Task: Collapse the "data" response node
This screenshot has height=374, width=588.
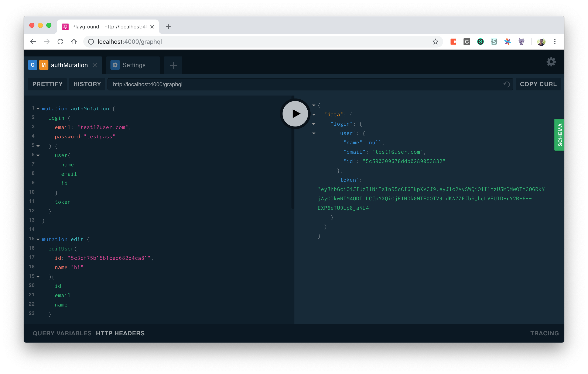Action: [314, 115]
